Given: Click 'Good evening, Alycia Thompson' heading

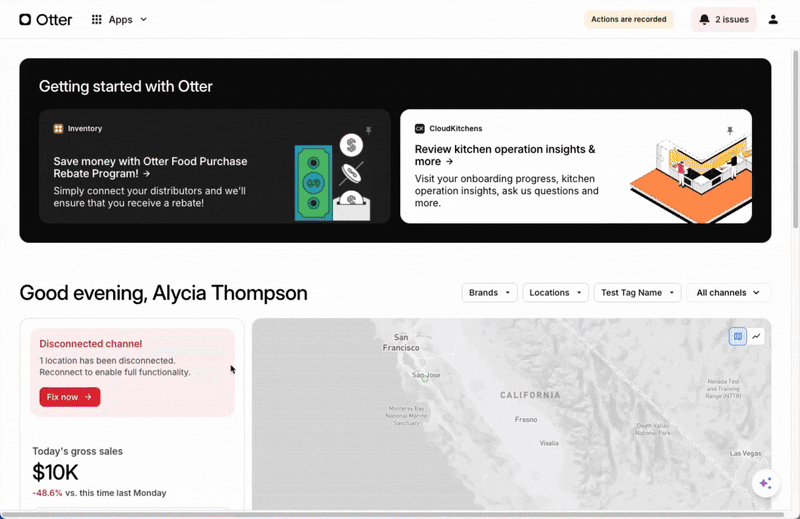Looking at the screenshot, I should (163, 293).
